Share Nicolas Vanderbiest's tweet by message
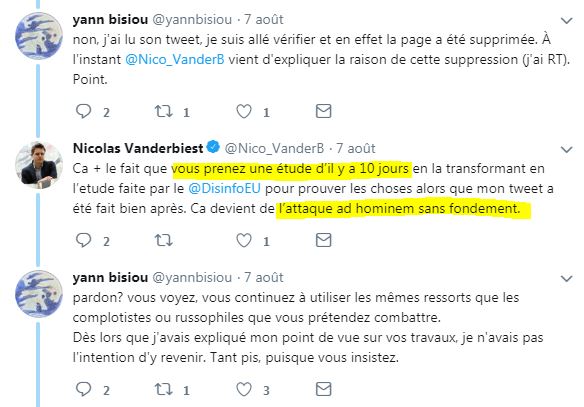Screen dimensions: 584x407 click(323, 240)
